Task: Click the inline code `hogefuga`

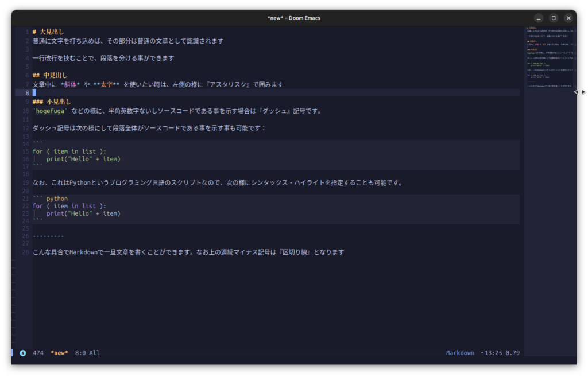Action: coord(50,111)
